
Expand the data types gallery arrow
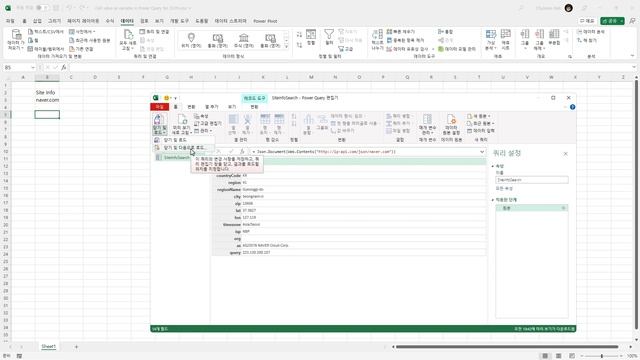(x=286, y=47)
